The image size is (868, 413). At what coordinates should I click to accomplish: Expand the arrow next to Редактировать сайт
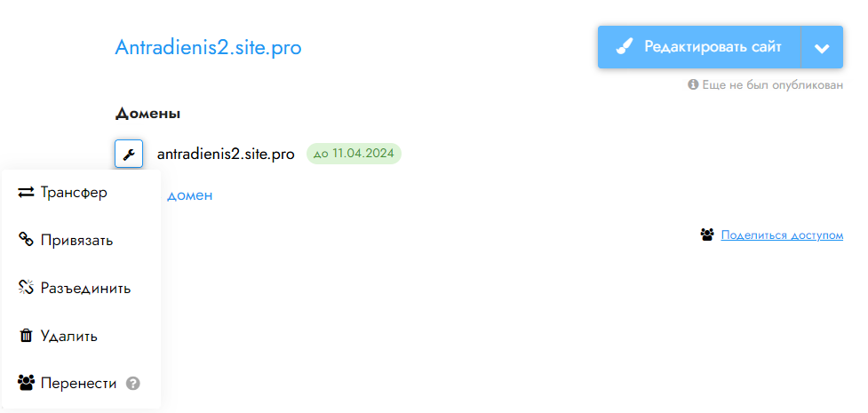coord(822,48)
